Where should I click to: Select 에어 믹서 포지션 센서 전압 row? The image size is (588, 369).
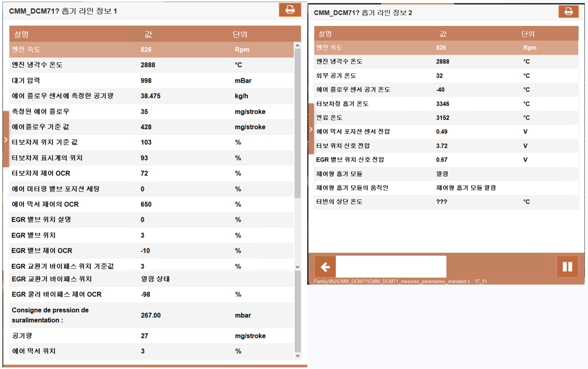[x=446, y=131]
